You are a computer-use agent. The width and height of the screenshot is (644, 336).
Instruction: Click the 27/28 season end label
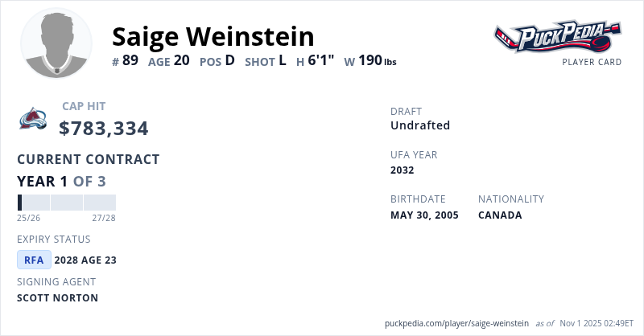[x=103, y=218]
